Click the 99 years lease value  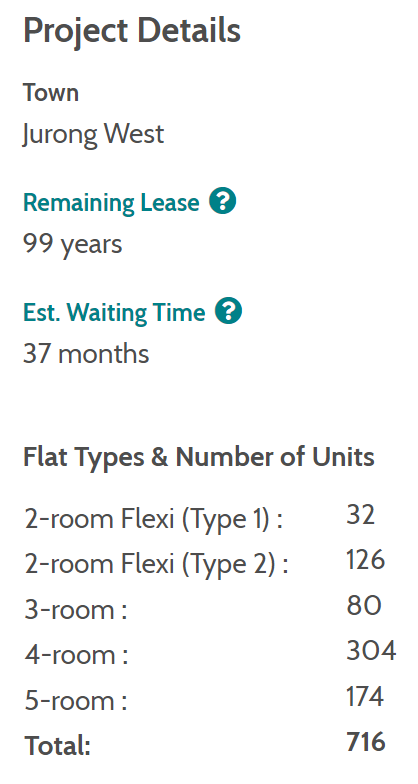pyautogui.click(x=72, y=245)
